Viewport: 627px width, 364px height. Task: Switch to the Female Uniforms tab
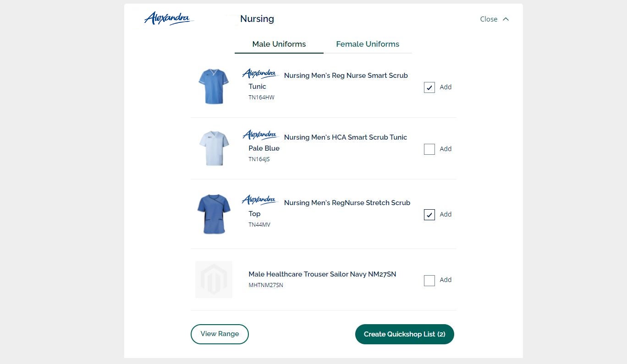(x=368, y=44)
